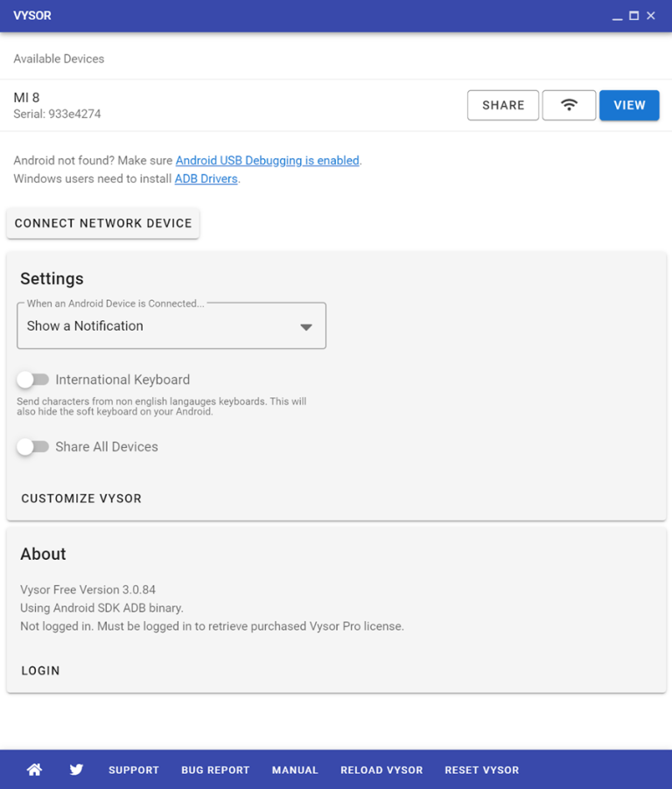Open the 'Android USB Debugging is enabled' link
Viewport: 672px width, 789px height.
(x=268, y=160)
